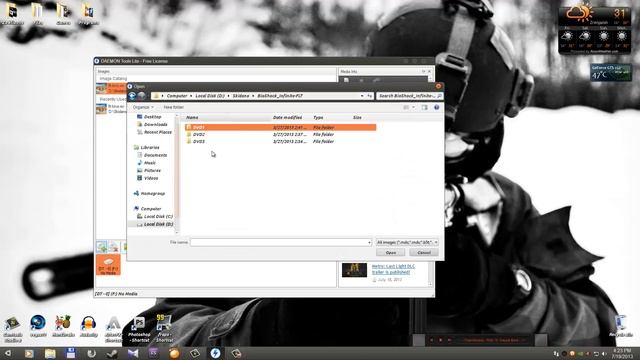Viewport: 640px width, 360px height.
Task: Click the Metro news thumbnail
Action: click(x=354, y=270)
